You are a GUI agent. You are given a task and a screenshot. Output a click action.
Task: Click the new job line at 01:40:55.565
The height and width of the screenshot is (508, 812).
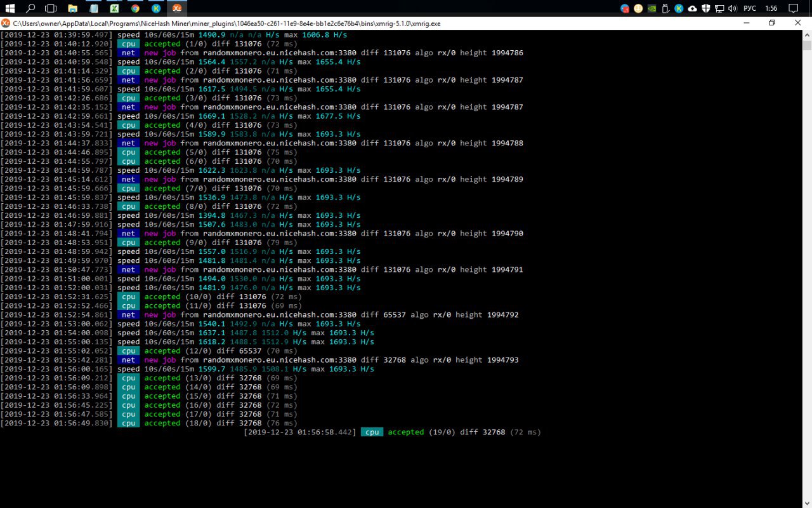point(262,53)
